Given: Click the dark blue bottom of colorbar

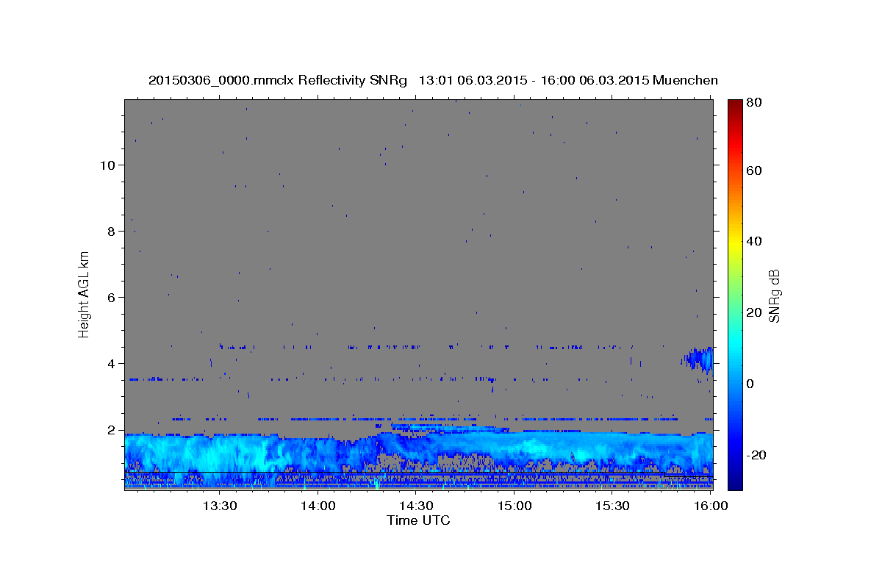Looking at the screenshot, I should coord(735,481).
